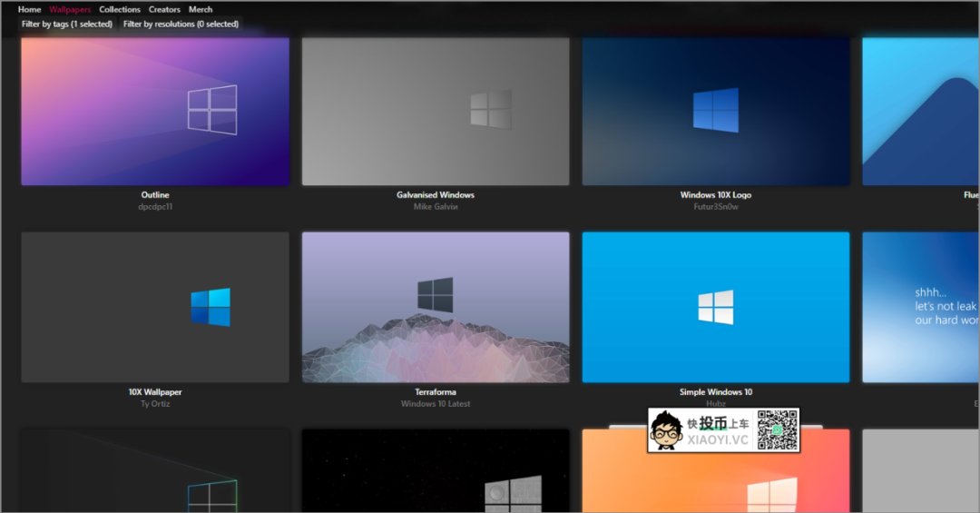
Task: Go to the Collections page
Action: tap(120, 10)
